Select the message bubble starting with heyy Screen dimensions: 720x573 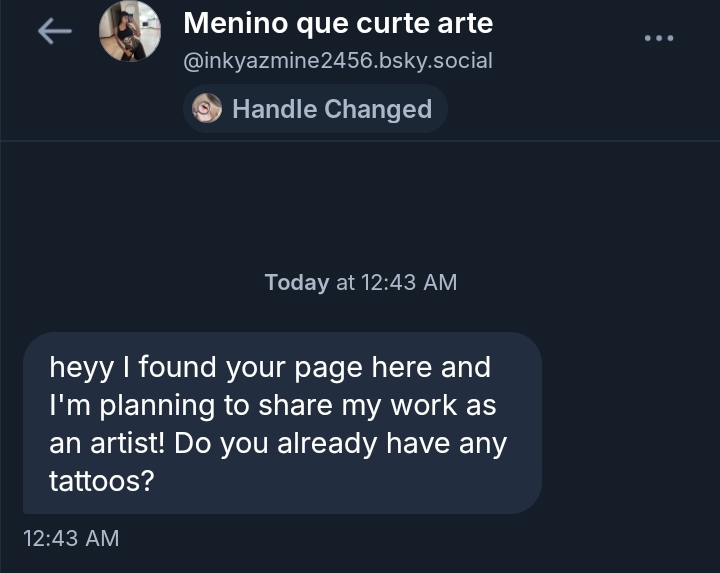pyautogui.click(x=282, y=423)
